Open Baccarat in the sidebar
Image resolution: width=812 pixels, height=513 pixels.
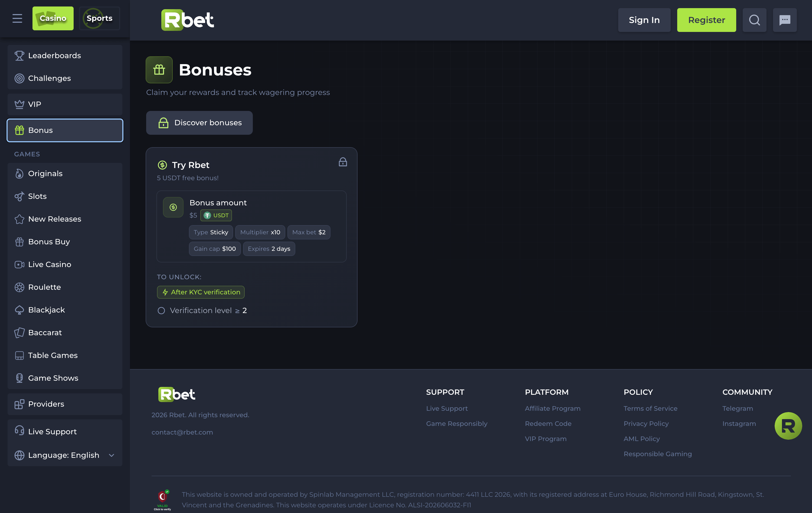(x=65, y=333)
